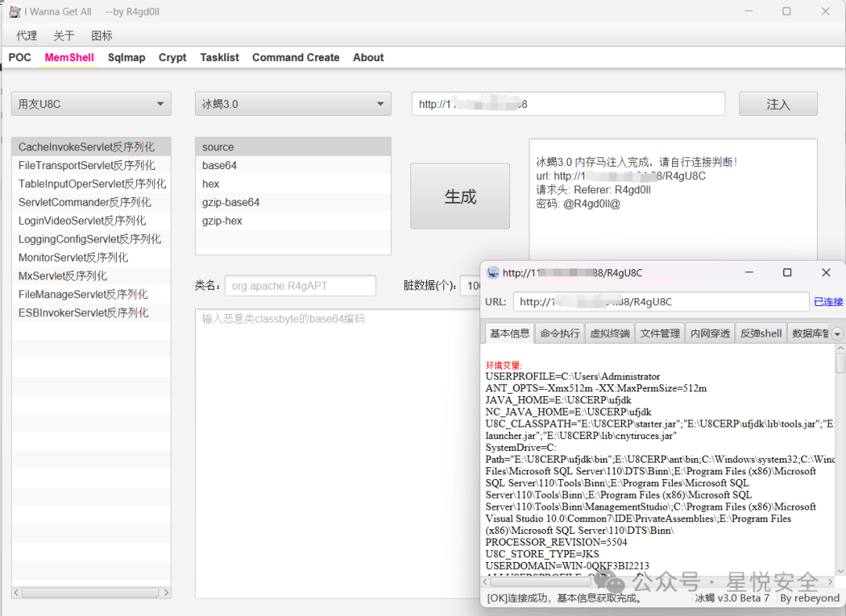Open the 数据库管理 tab in Behinder
The width and height of the screenshot is (846, 616).
click(x=810, y=333)
